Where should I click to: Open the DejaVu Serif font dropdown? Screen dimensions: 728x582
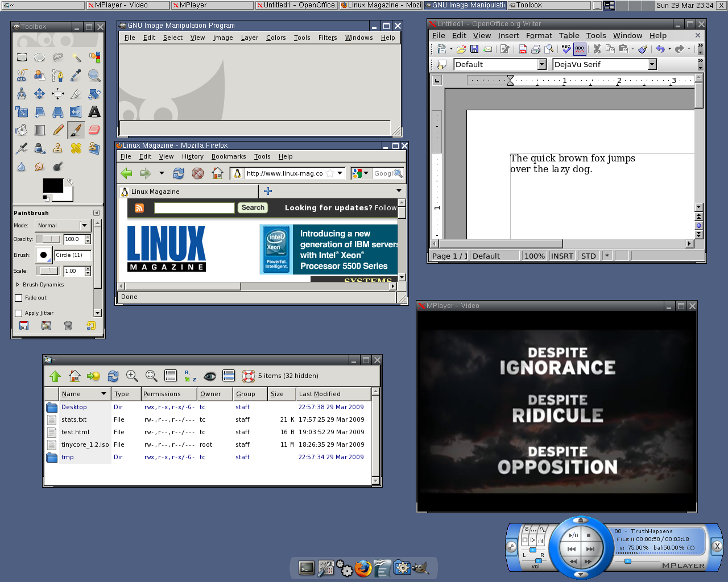tap(652, 64)
